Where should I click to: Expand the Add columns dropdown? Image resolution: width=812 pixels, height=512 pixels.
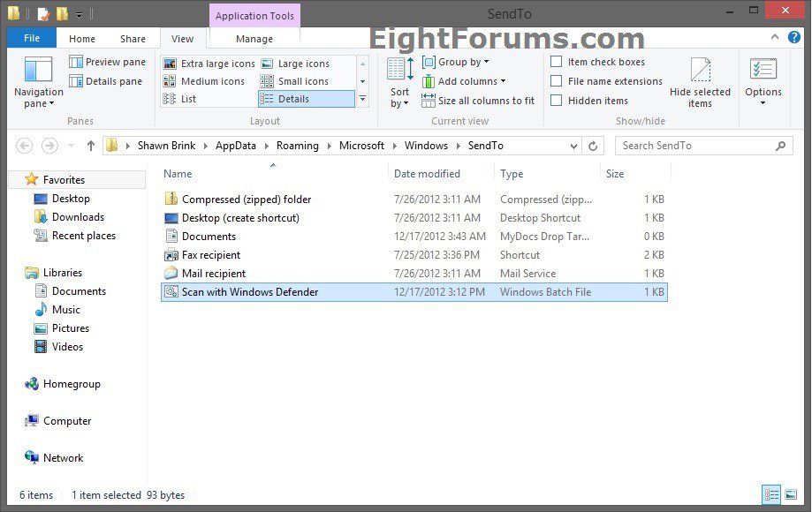click(x=464, y=81)
